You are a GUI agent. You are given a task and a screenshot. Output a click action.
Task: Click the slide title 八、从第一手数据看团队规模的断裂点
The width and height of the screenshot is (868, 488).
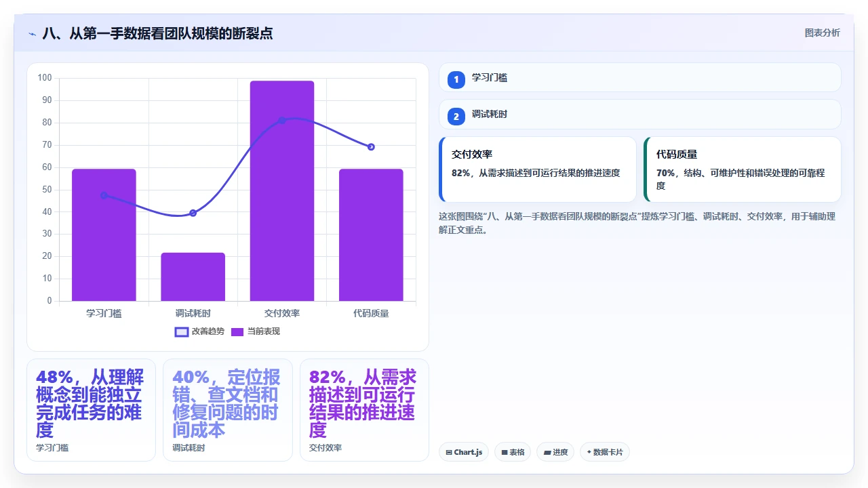tap(158, 33)
